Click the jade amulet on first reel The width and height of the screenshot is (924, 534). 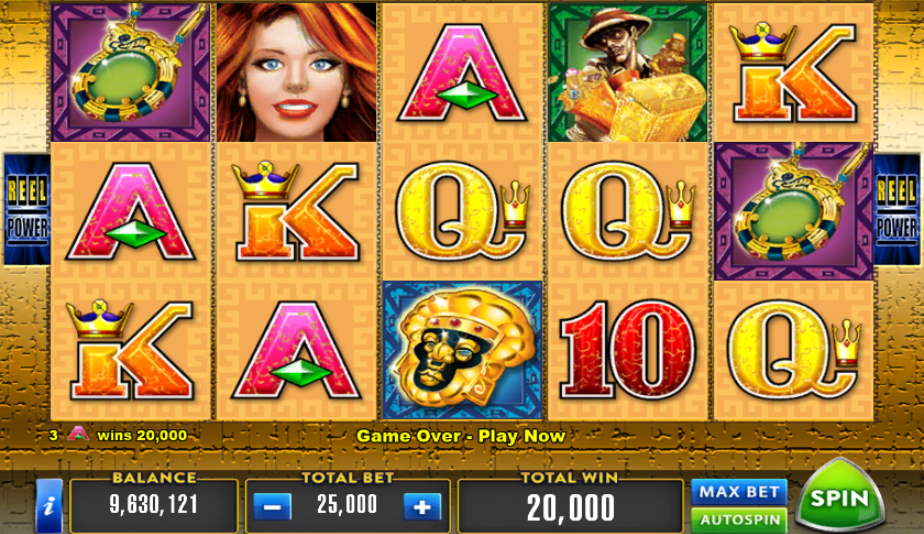131,72
